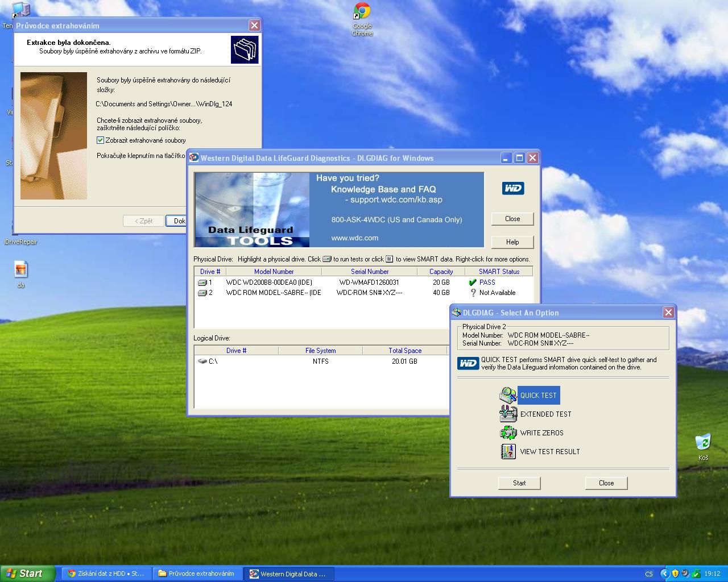728x582 pixels.
Task: Click the Dokončit button in extraction wizard
Action: (x=177, y=221)
